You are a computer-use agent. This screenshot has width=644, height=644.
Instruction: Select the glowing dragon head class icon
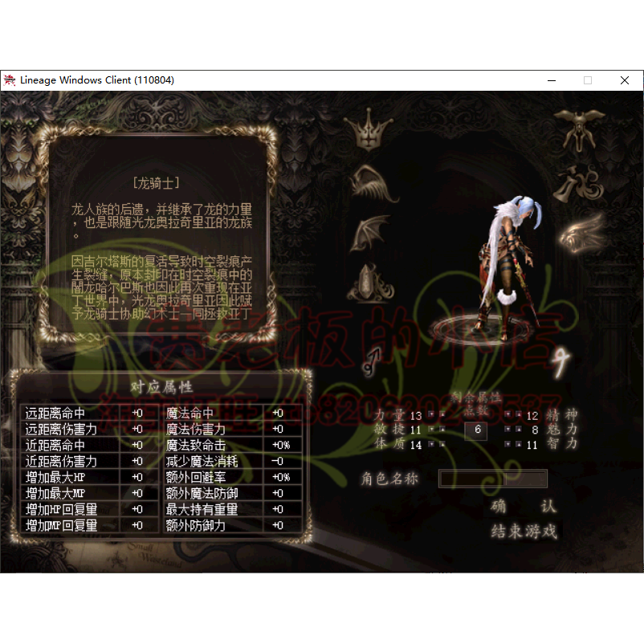pyautogui.click(x=583, y=233)
